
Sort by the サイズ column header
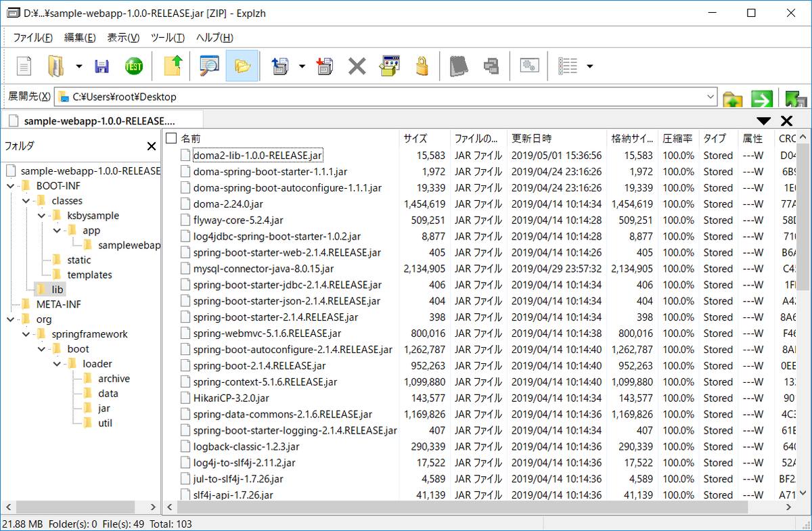tap(424, 138)
